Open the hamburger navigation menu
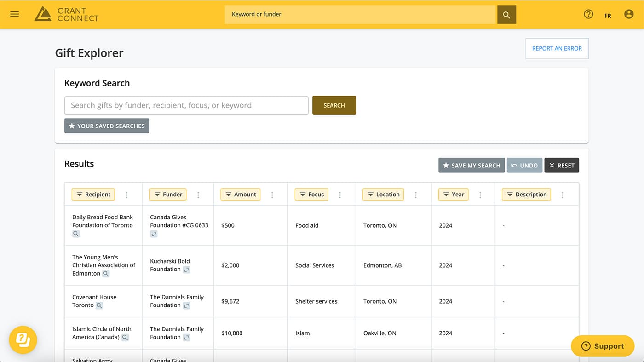644x362 pixels. 15,14
